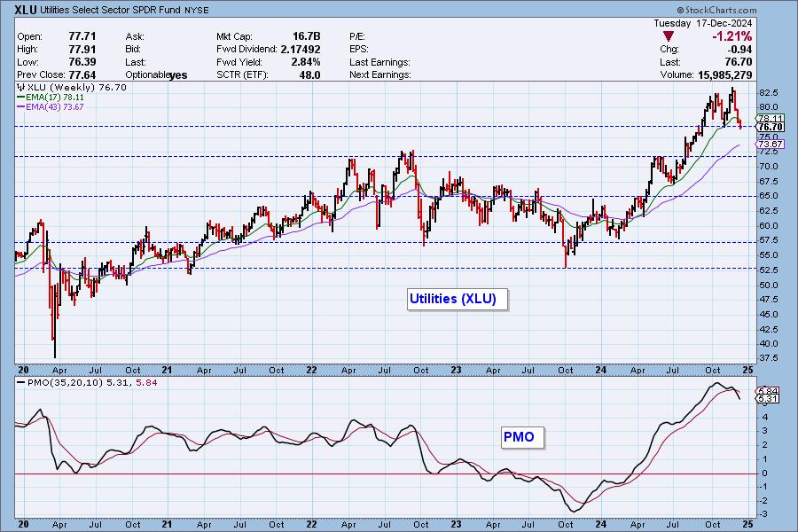The width and height of the screenshot is (798, 532).
Task: Click the 24 year label below PMO panel
Action: coord(601,524)
